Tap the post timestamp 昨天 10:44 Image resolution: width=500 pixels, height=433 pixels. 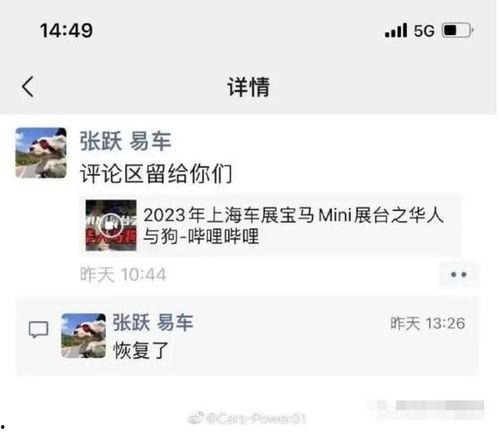point(123,275)
